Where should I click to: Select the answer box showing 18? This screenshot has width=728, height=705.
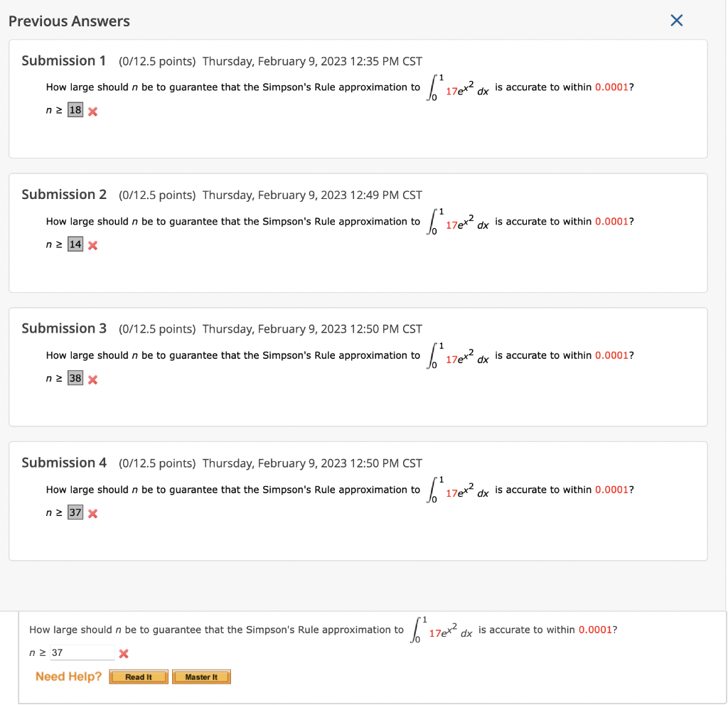pos(75,109)
